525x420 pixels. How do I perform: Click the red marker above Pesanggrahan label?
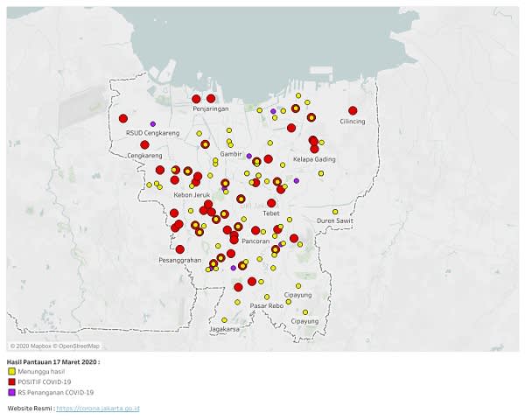click(x=179, y=249)
